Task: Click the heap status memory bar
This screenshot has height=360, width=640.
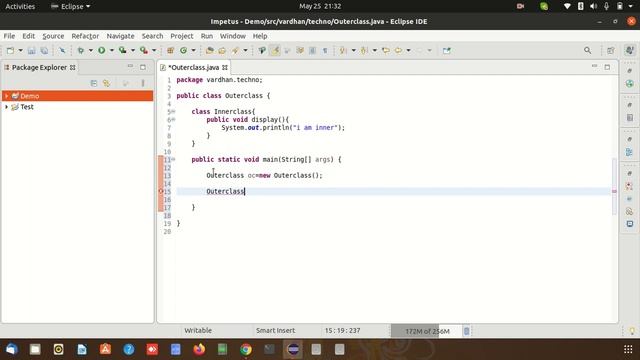Action: tap(426, 331)
